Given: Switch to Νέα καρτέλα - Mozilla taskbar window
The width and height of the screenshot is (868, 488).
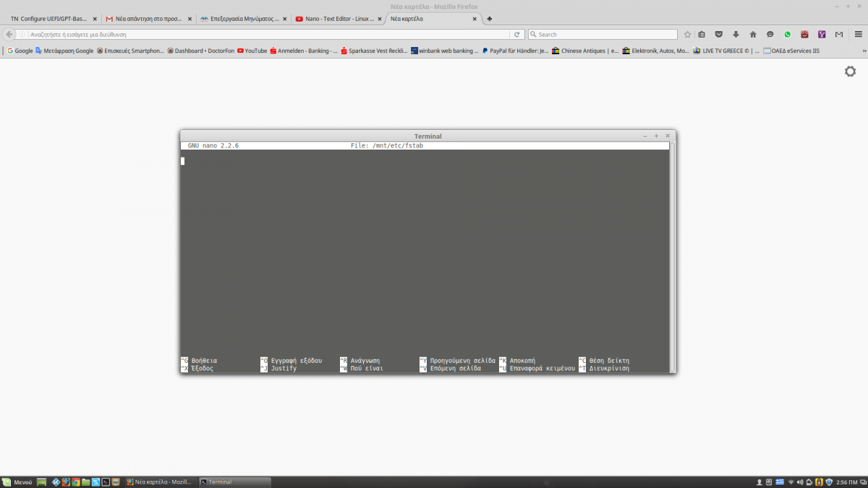Looking at the screenshot, I should tap(161, 481).
